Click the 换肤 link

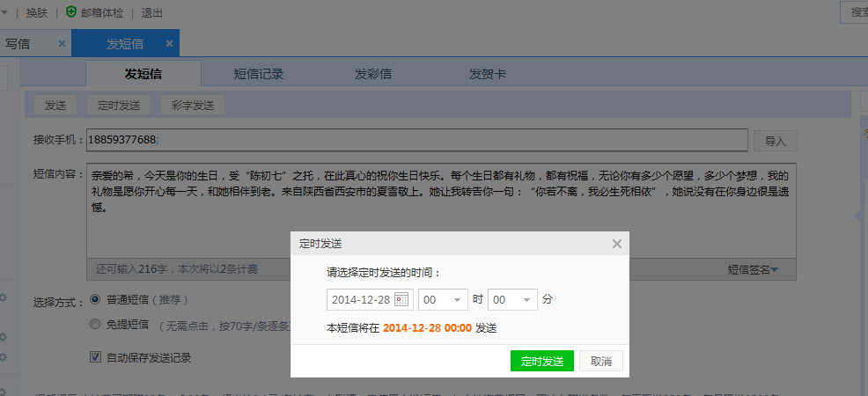(37, 12)
